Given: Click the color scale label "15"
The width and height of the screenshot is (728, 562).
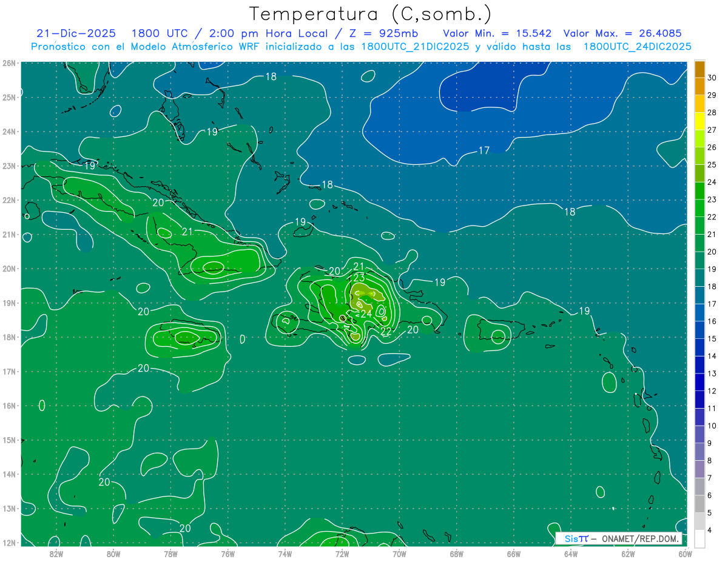Looking at the screenshot, I should [712, 339].
